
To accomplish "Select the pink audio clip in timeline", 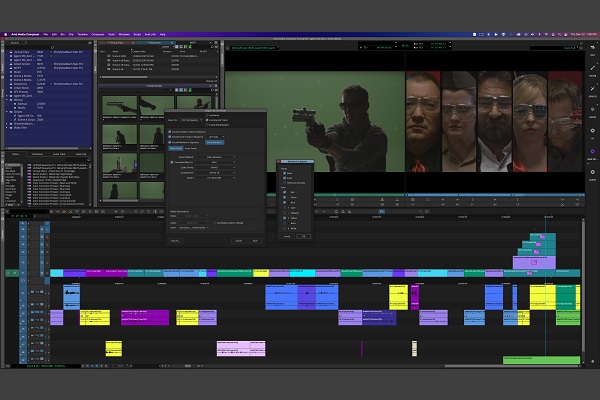I will tap(241, 348).
